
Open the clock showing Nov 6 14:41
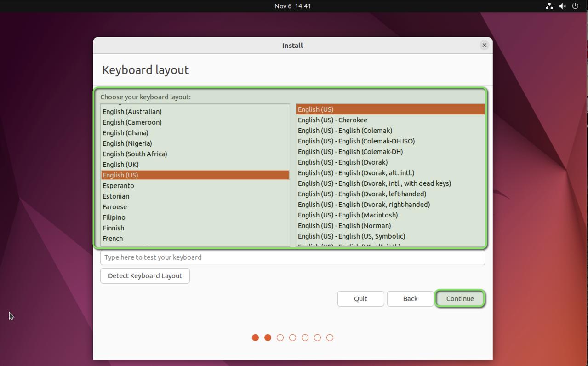(292, 6)
